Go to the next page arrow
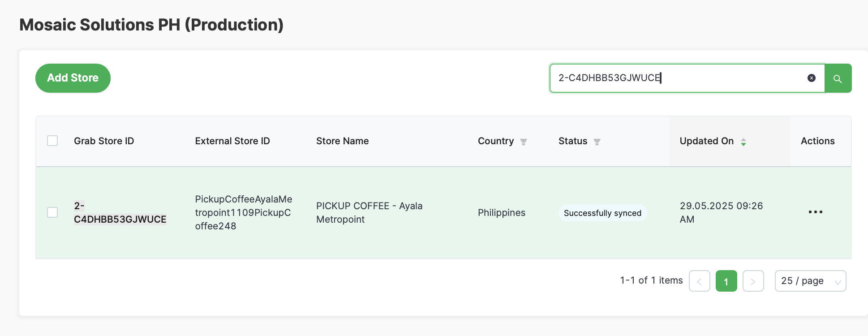This screenshot has height=336, width=868. [753, 281]
